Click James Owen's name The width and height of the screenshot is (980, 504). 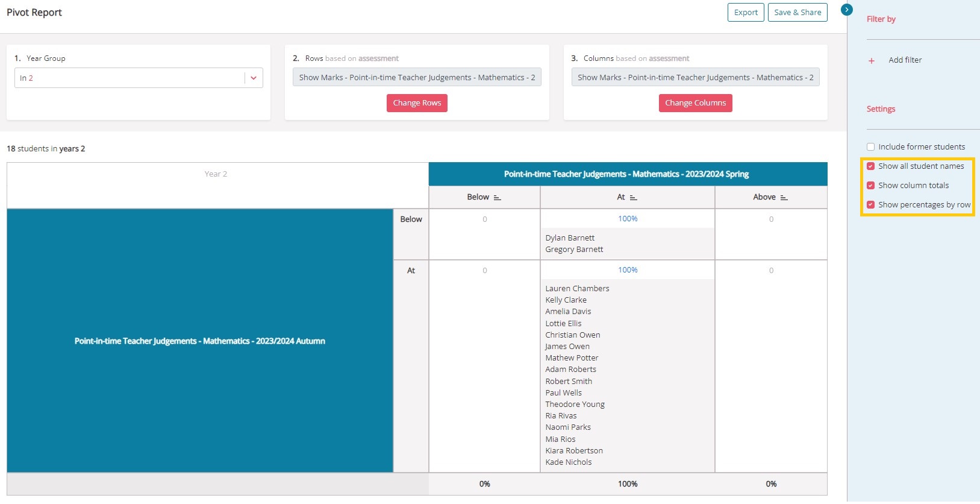click(x=567, y=347)
